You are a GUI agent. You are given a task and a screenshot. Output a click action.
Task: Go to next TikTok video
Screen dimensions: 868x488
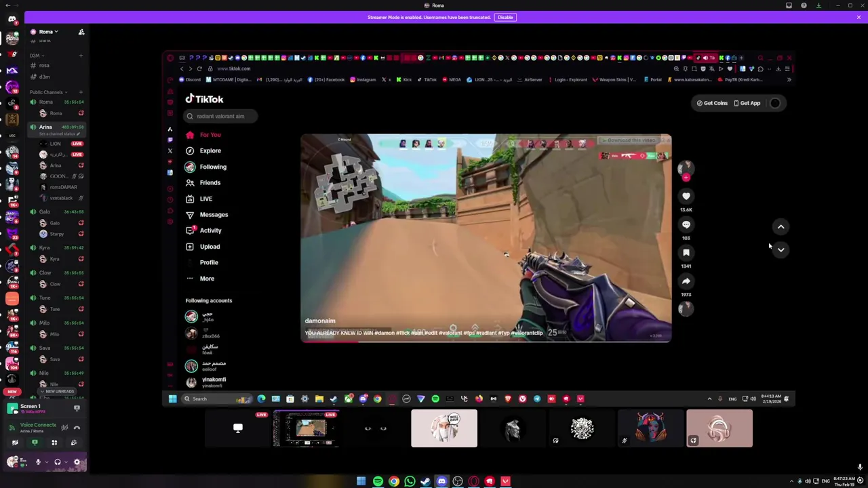(x=781, y=250)
